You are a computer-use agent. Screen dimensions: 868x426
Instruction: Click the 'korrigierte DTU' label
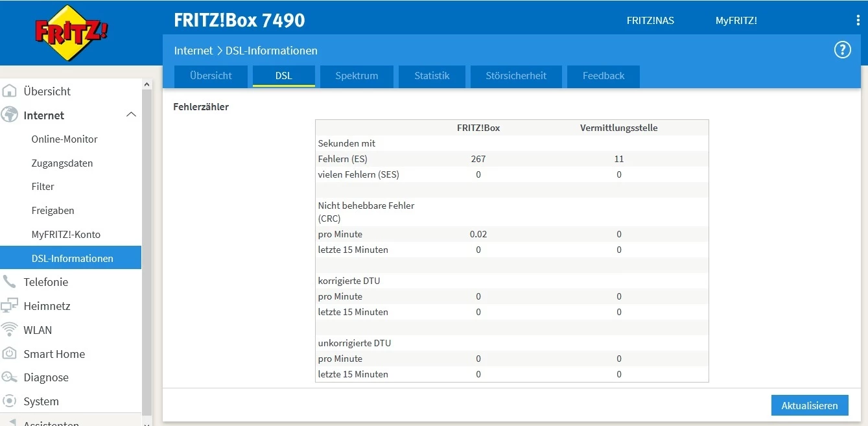(349, 281)
